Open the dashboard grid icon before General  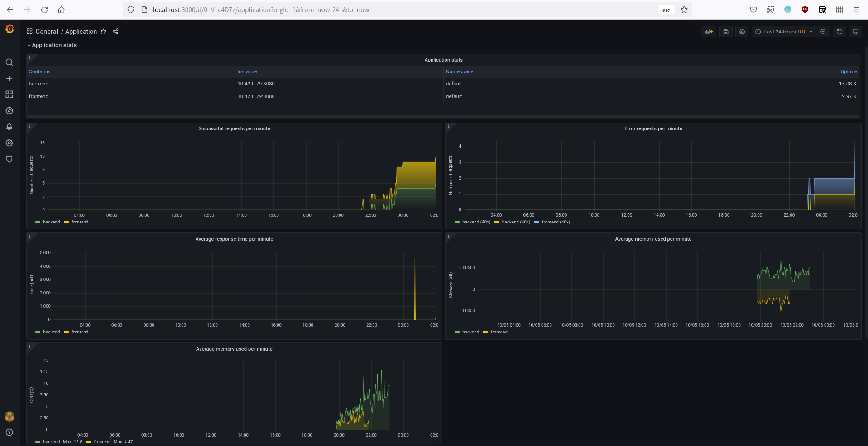click(x=29, y=32)
